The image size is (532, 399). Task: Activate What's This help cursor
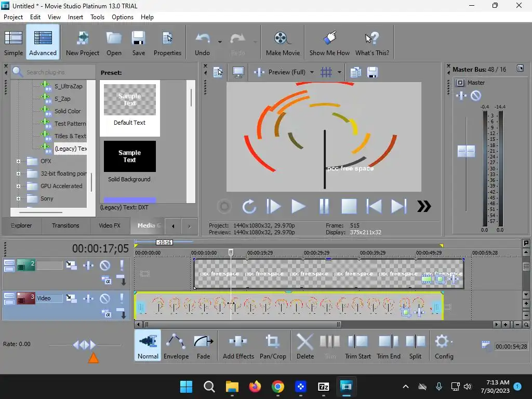point(372,43)
